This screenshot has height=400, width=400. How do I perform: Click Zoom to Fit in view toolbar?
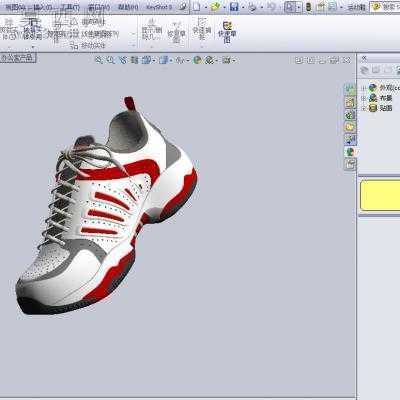point(99,60)
